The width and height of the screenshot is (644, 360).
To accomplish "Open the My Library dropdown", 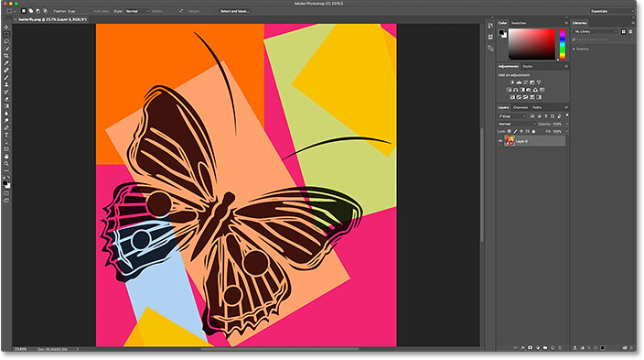I will [596, 32].
